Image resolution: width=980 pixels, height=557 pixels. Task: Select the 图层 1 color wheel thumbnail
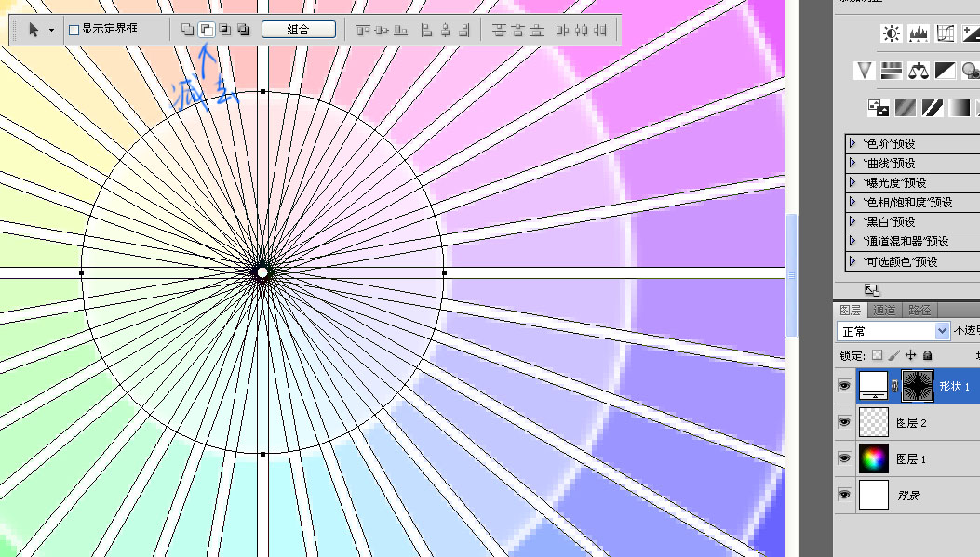tap(874, 458)
